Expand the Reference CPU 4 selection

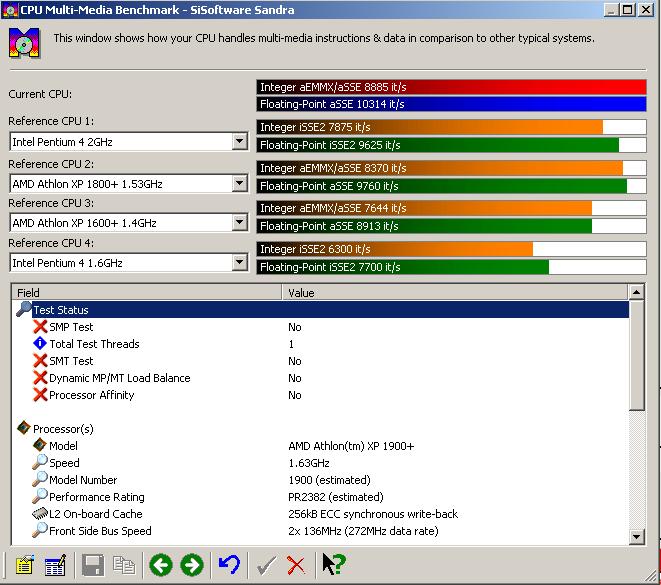[x=239, y=263]
